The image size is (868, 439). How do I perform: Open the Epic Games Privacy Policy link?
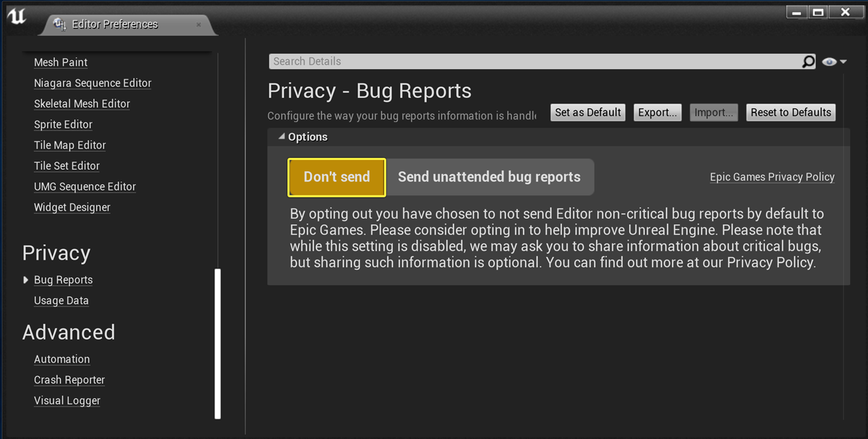click(772, 177)
